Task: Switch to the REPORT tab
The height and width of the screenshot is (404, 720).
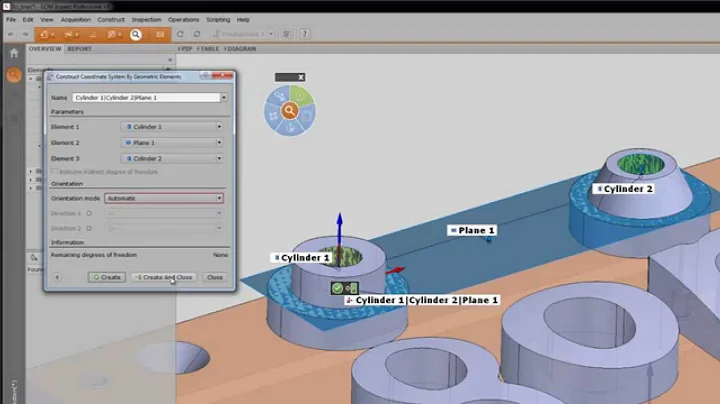Action: [x=79, y=49]
